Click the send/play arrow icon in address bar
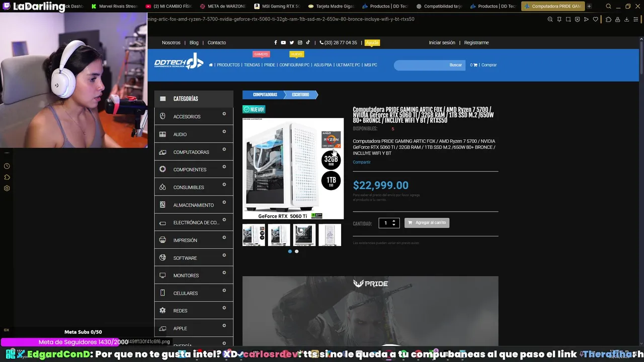This screenshot has width=644, height=362. coord(586,19)
